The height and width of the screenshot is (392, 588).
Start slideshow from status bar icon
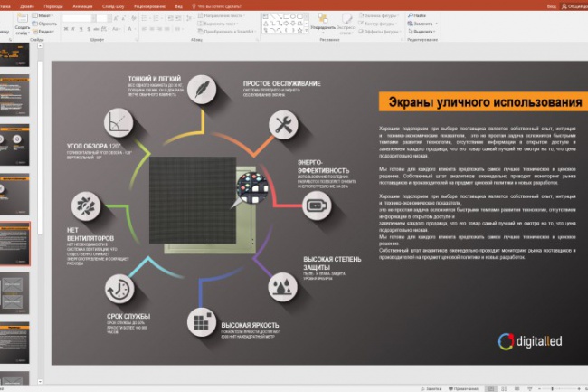point(529,388)
